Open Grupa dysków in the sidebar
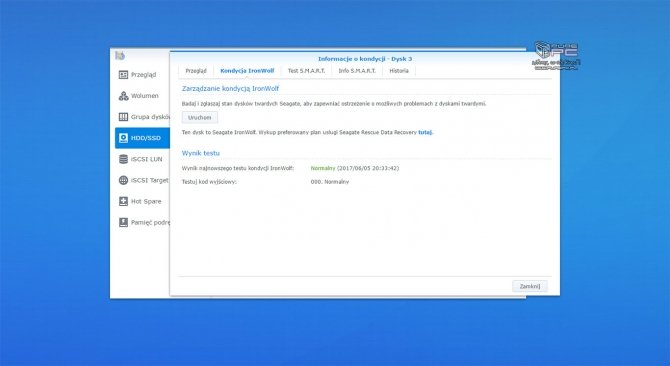Viewport: 670px width, 366px height. pyautogui.click(x=142, y=117)
